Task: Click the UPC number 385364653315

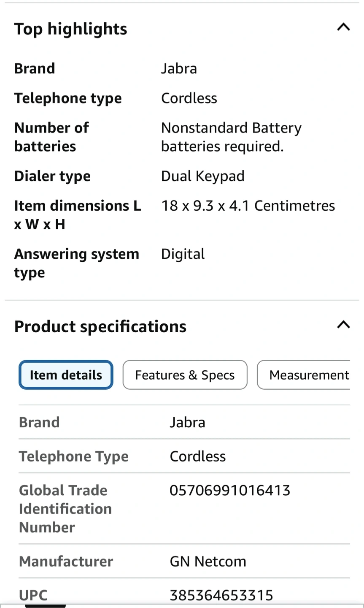Action: [x=221, y=595]
